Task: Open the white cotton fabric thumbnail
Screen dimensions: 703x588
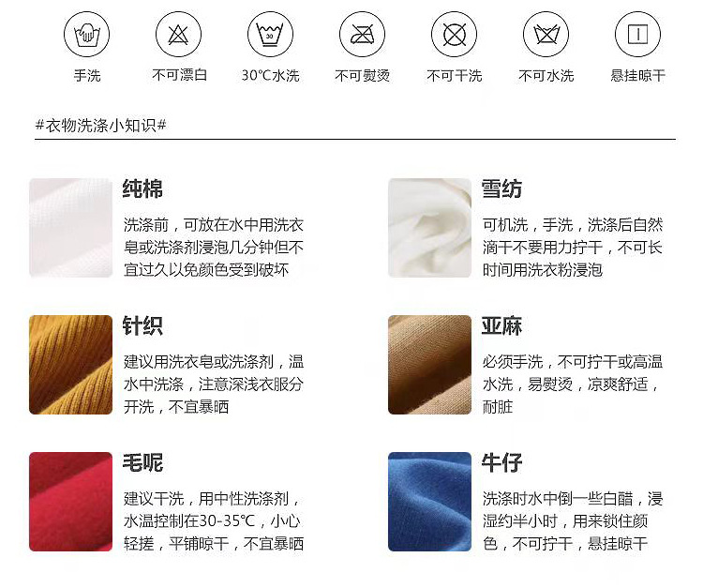Action: click(71, 228)
